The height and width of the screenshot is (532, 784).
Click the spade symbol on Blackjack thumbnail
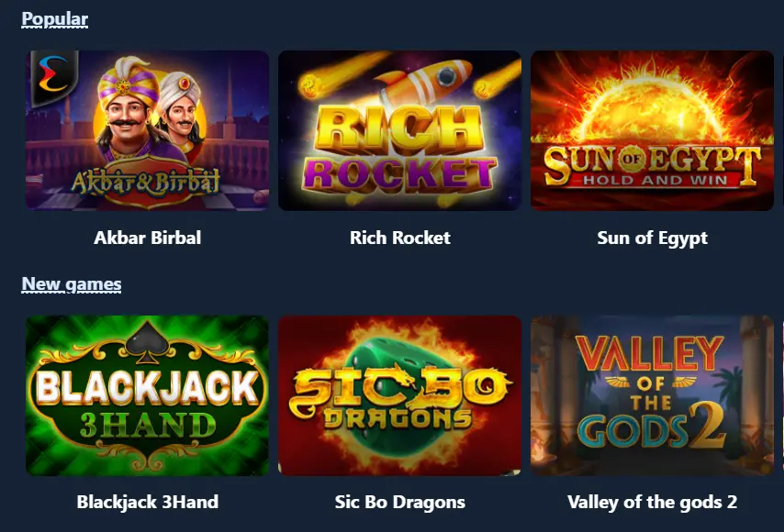coord(147,342)
